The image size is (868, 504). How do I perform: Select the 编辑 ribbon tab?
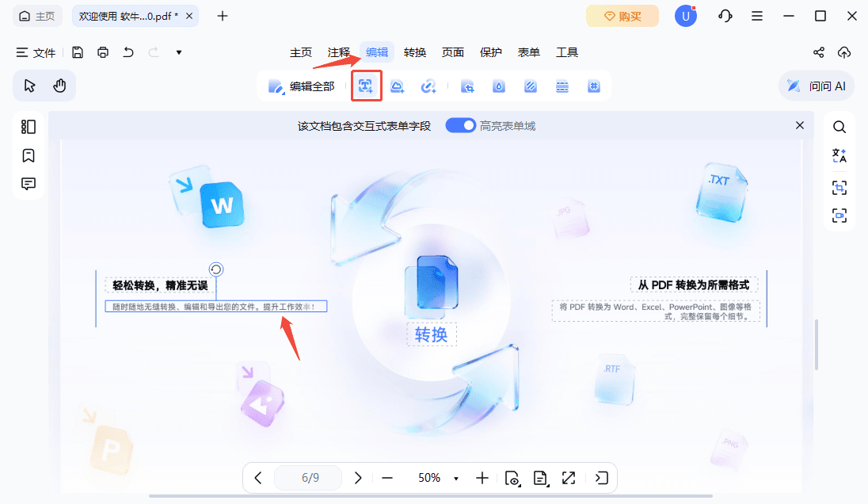pos(377,52)
